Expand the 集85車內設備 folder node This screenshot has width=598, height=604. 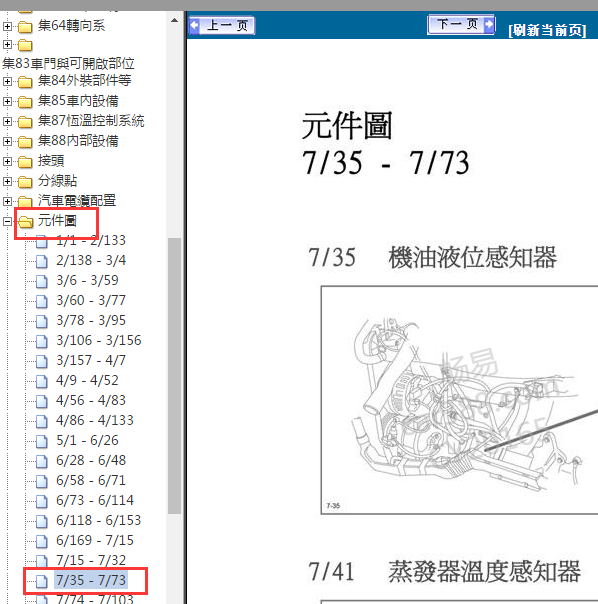[7, 101]
